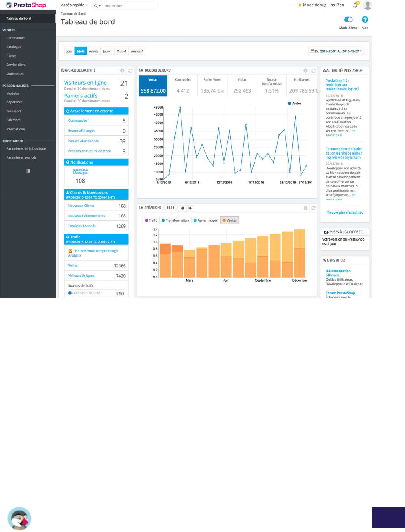Select the Mois-1 period tab
This screenshot has height=532, width=405.
tap(121, 51)
